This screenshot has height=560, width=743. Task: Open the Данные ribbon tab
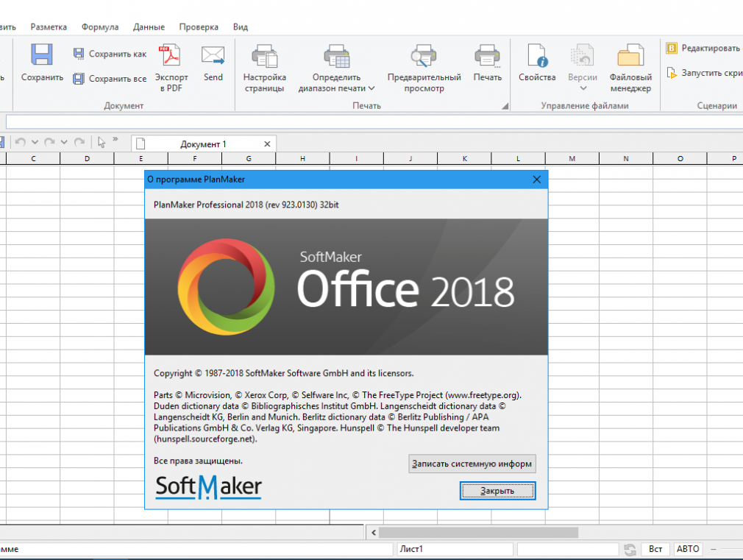[x=149, y=27]
